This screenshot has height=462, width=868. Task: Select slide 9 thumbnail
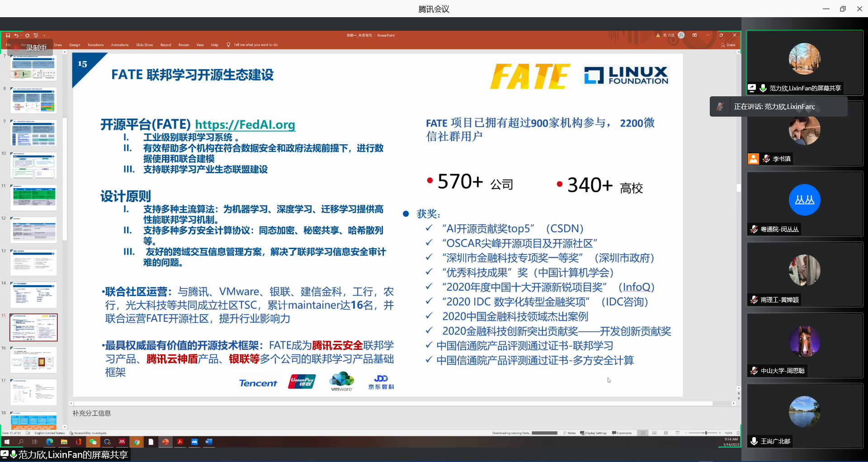tap(33, 132)
